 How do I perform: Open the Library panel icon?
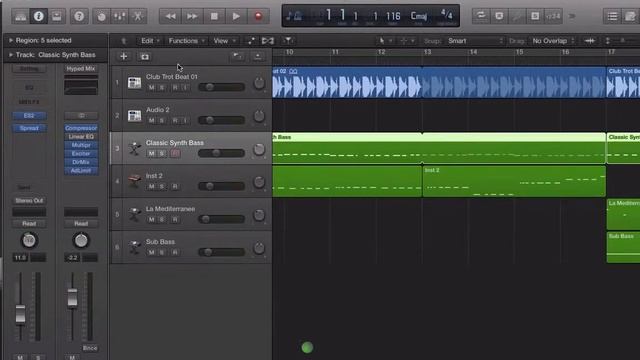(20, 16)
